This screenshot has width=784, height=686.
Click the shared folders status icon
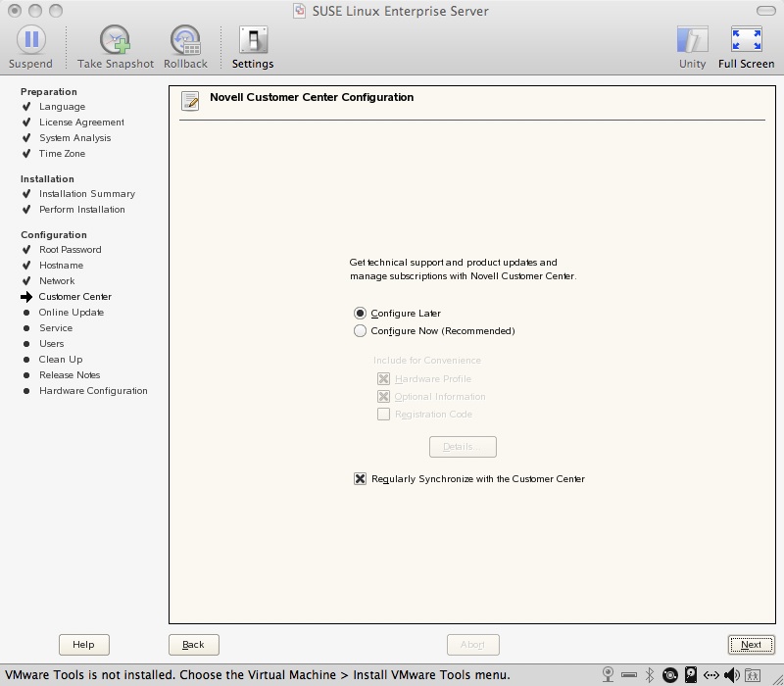[x=753, y=675]
